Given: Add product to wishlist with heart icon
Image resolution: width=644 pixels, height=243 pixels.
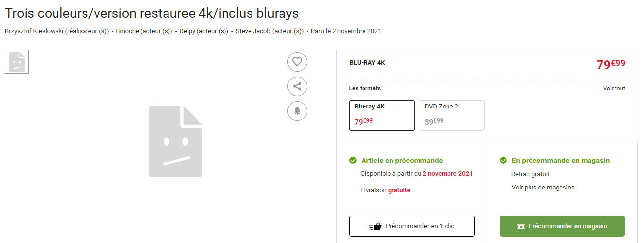Looking at the screenshot, I should 297,62.
